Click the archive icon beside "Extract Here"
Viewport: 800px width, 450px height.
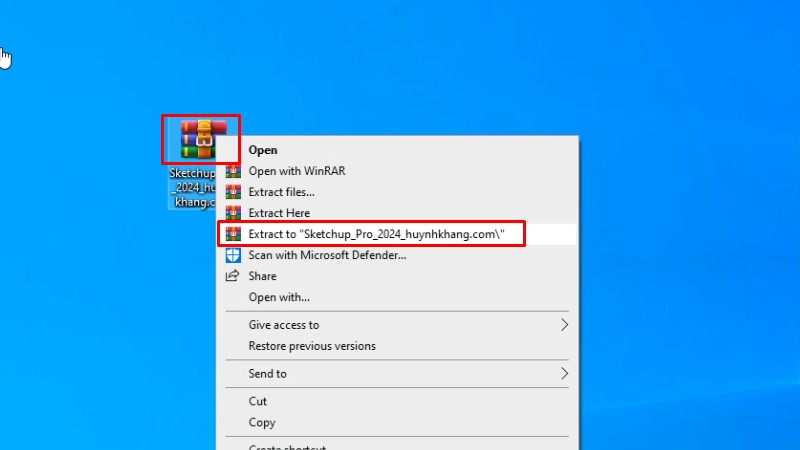coord(233,213)
